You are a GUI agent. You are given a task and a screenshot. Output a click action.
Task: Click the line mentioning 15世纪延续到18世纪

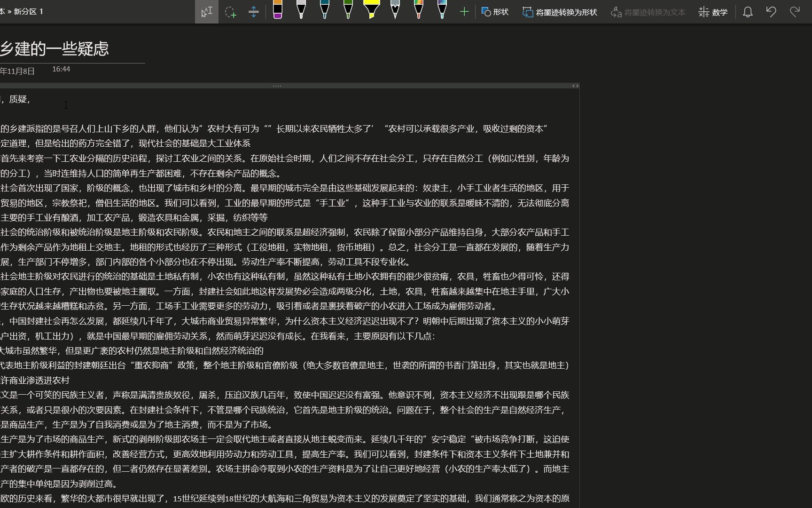tap(285, 499)
